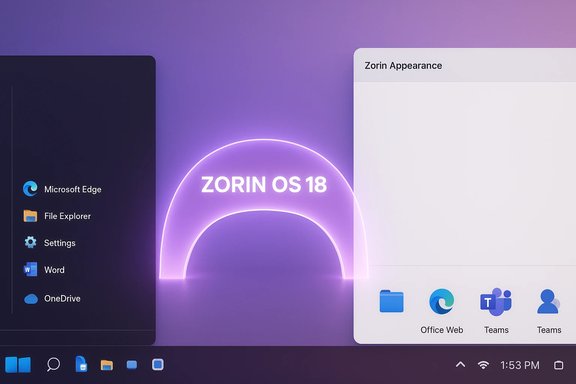576x384 pixels.
Task: Open the Start menu via Windows logo
Action: (18, 365)
